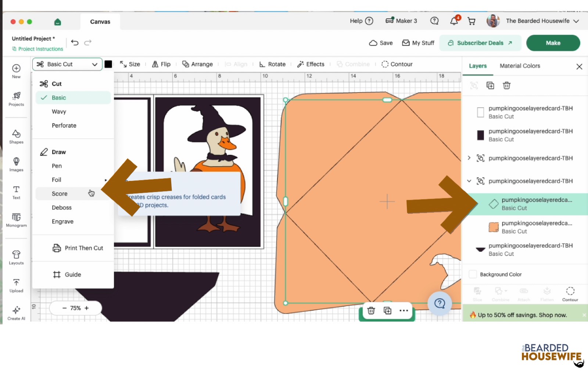588x374 pixels.
Task: Expand the collapsed pumpkingooselayeredcard-TBH group
Action: (469, 158)
